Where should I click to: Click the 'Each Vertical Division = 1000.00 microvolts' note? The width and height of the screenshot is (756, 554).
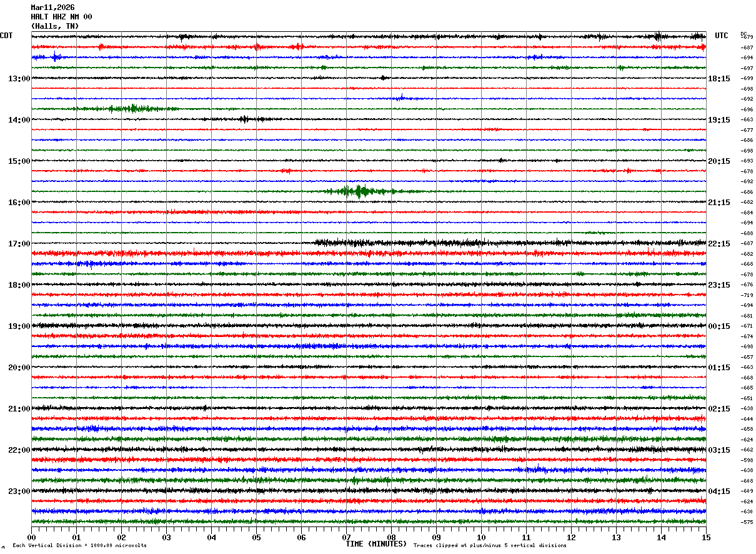point(79,545)
